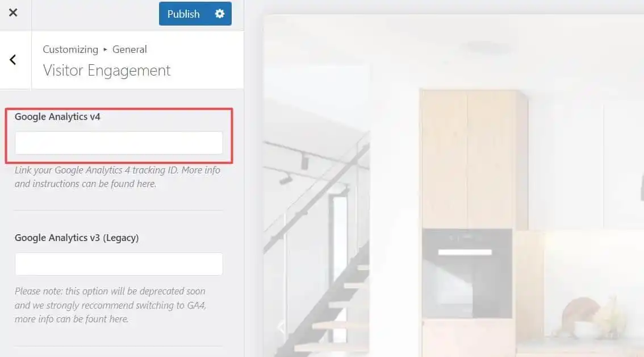Click the GA4 tracking ID description text
This screenshot has width=644, height=357.
[x=118, y=177]
